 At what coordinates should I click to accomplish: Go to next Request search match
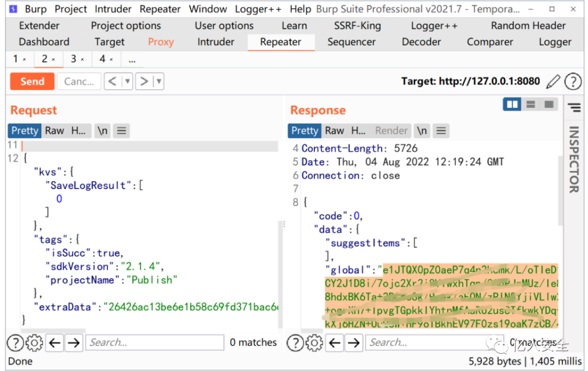point(74,343)
